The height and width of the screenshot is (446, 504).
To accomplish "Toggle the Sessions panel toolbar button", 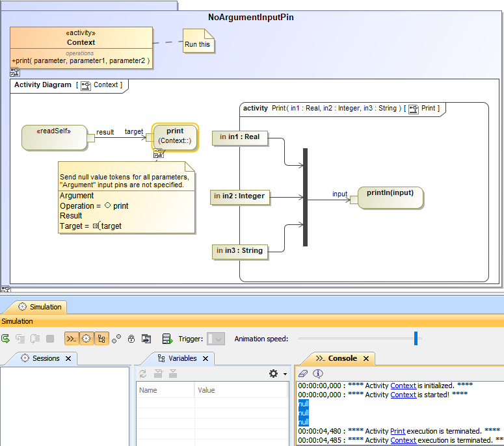I will coord(86,339).
